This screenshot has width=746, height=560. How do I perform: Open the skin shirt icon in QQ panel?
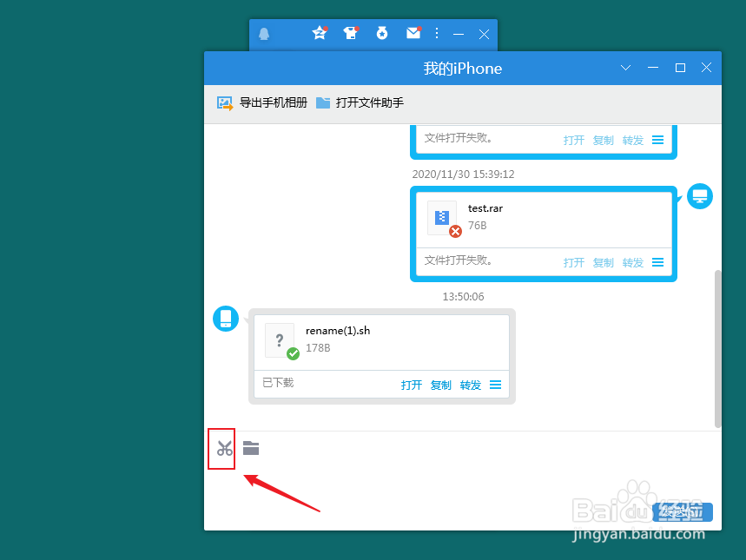pyautogui.click(x=351, y=33)
